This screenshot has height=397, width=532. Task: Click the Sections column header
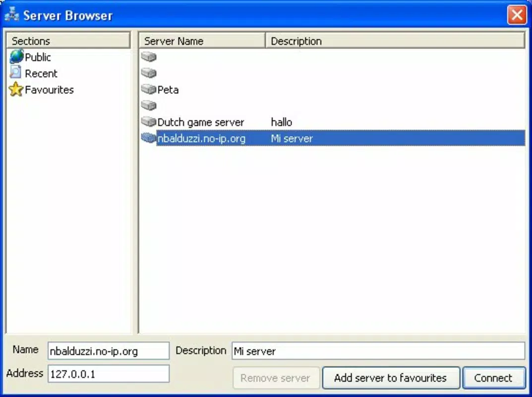coord(68,41)
